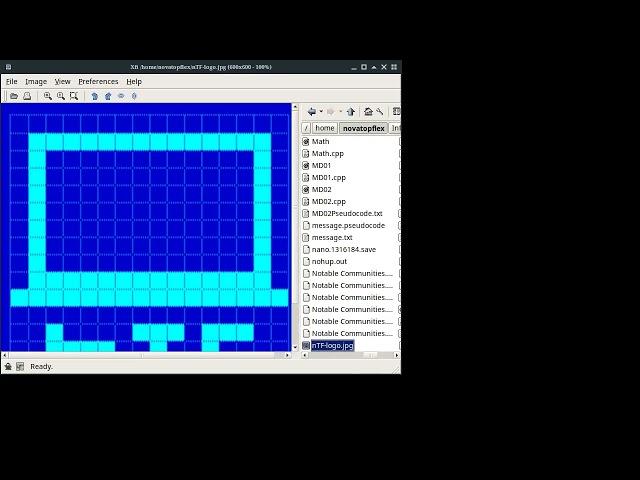This screenshot has width=640, height=480.
Task: Click image scrollbar down arrow
Action: coord(295,348)
